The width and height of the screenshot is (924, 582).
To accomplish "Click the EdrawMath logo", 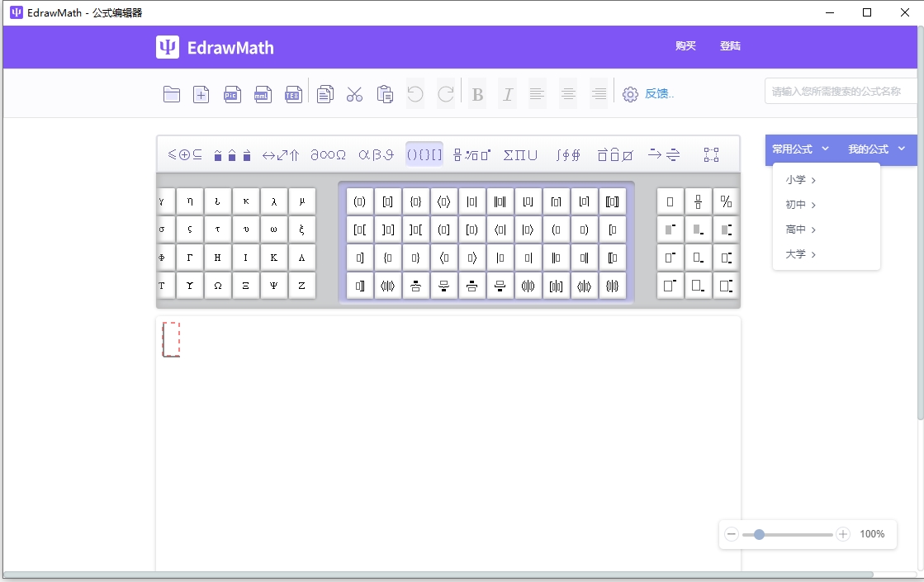I will tap(215, 47).
